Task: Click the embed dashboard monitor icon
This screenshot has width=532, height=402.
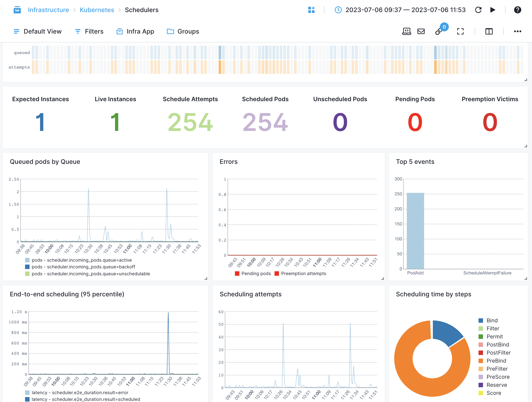Action: [407, 32]
